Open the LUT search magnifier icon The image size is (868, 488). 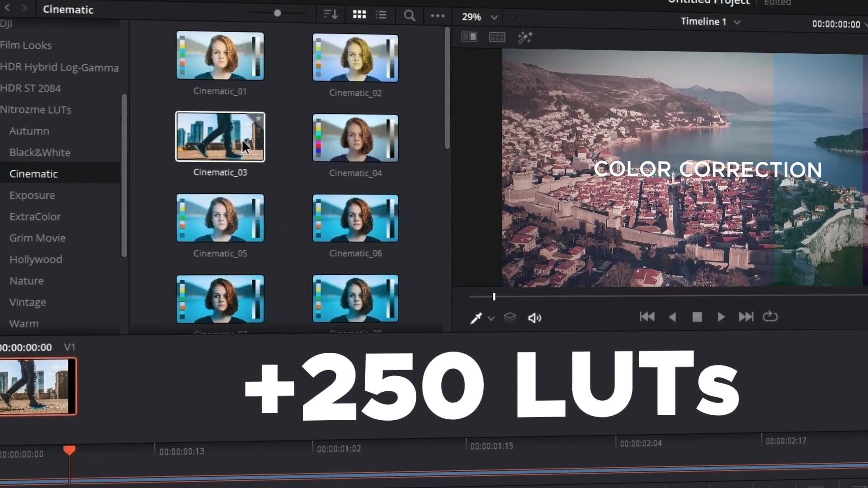click(x=409, y=16)
